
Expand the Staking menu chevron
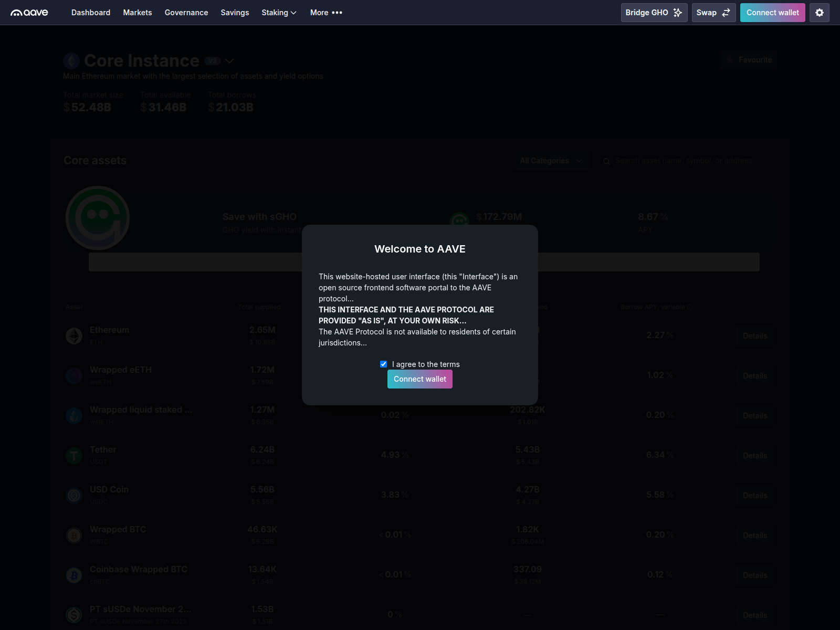[x=293, y=12]
